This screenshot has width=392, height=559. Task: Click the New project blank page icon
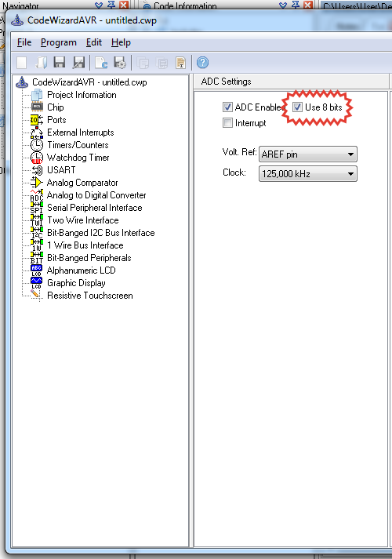coord(22,63)
